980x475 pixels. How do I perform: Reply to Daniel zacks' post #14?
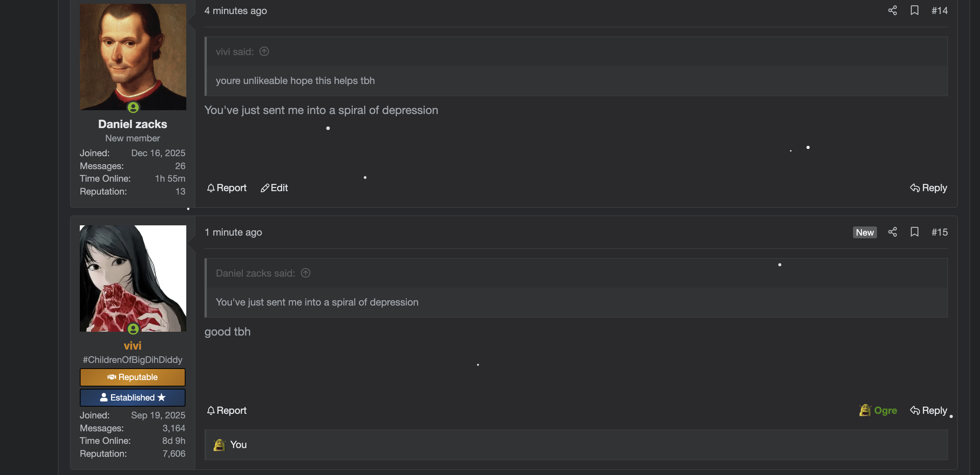(x=928, y=188)
